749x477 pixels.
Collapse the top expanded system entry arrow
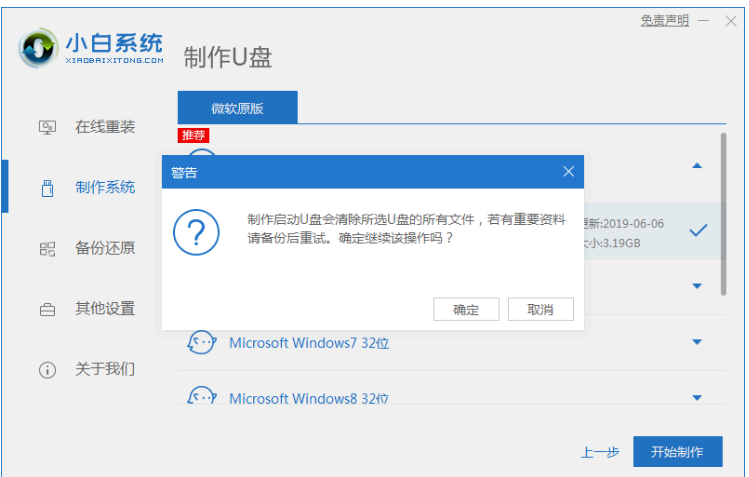(697, 166)
